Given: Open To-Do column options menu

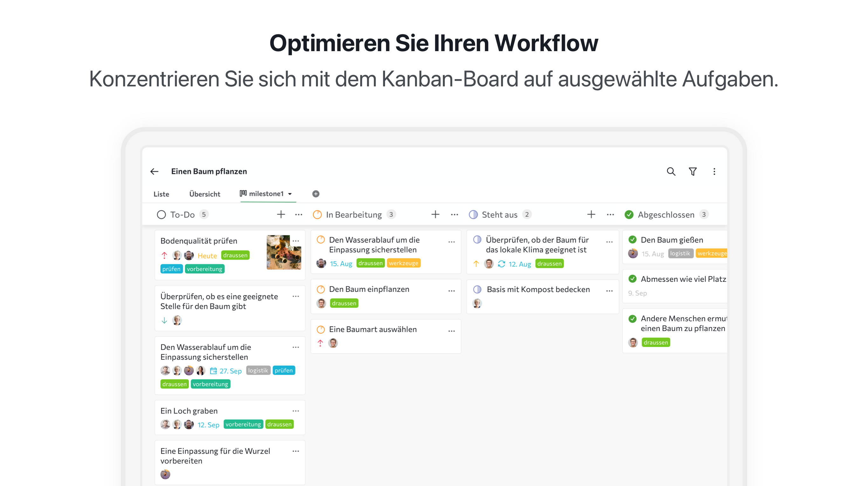Looking at the screenshot, I should tap(299, 214).
